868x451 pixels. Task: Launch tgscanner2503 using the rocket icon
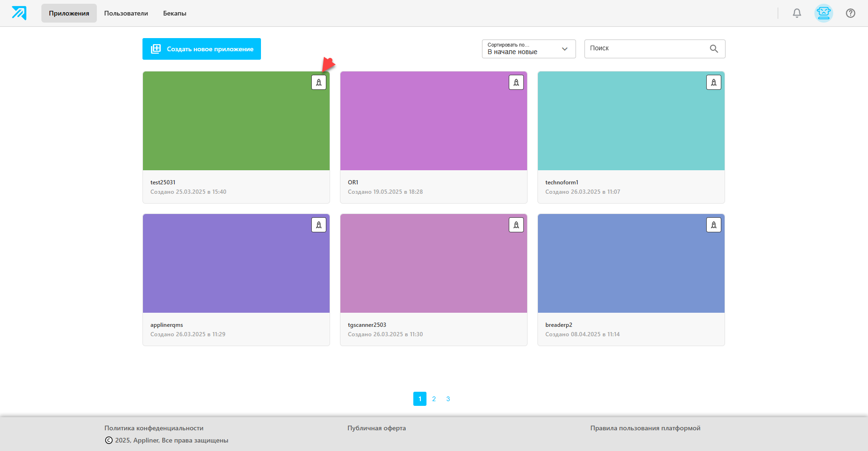[516, 225]
